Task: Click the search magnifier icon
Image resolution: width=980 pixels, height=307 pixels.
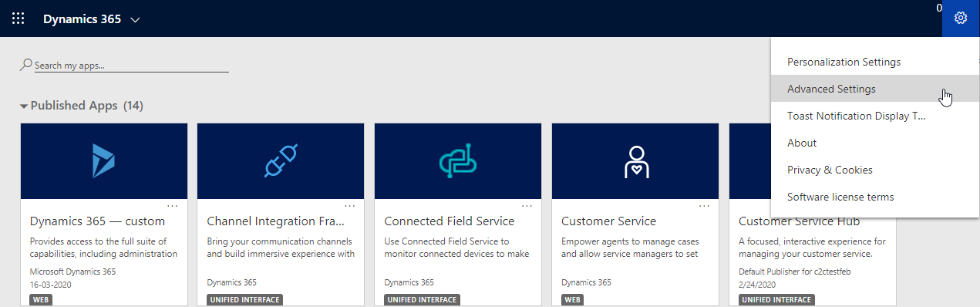Action: point(26,66)
